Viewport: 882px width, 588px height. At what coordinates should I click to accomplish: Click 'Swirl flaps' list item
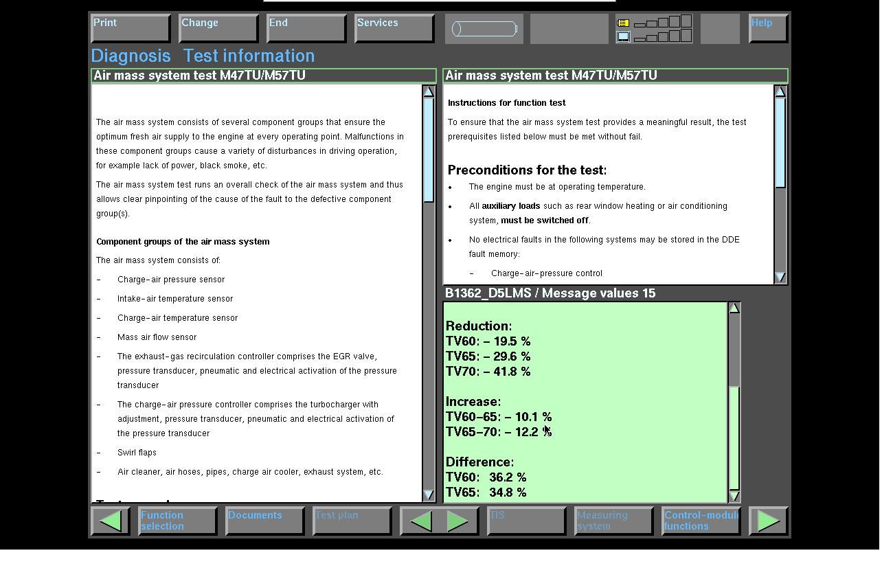click(x=137, y=453)
